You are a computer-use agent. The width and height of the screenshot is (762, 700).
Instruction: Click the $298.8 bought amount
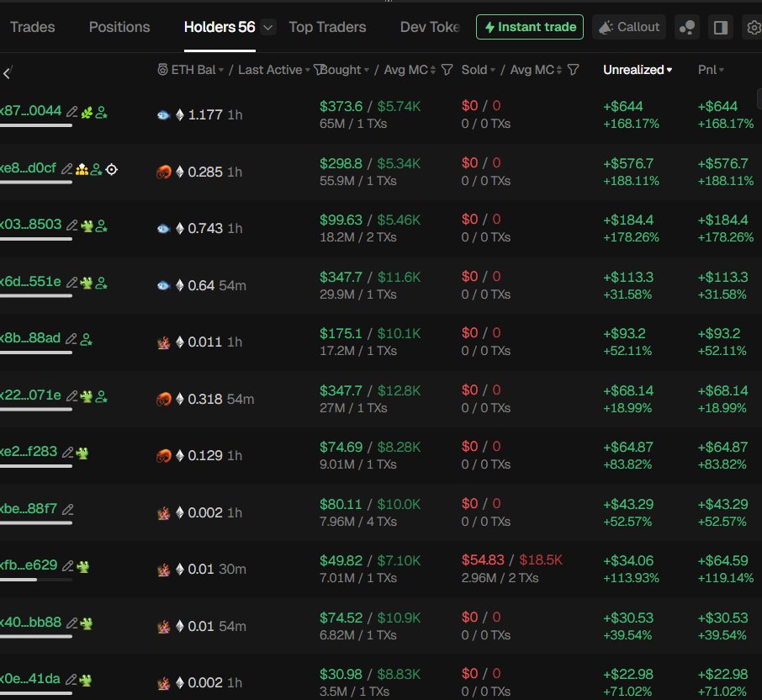(341, 163)
